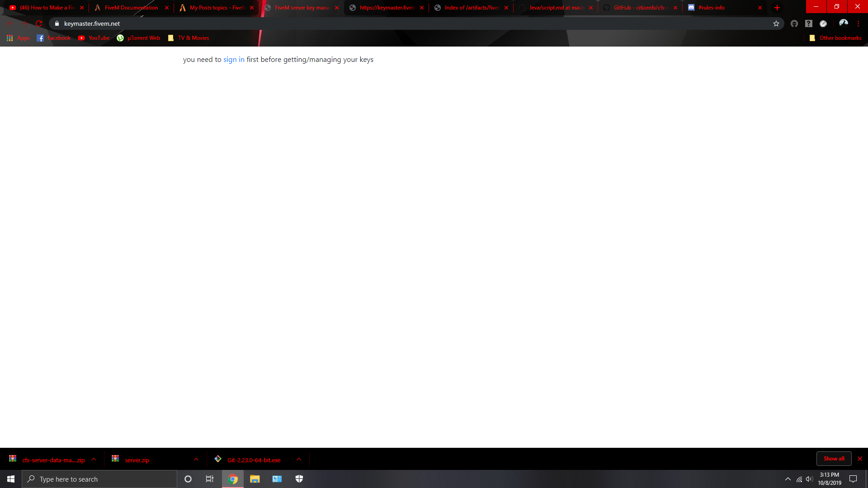Click the sign in link
868x488 pixels.
(x=234, y=60)
